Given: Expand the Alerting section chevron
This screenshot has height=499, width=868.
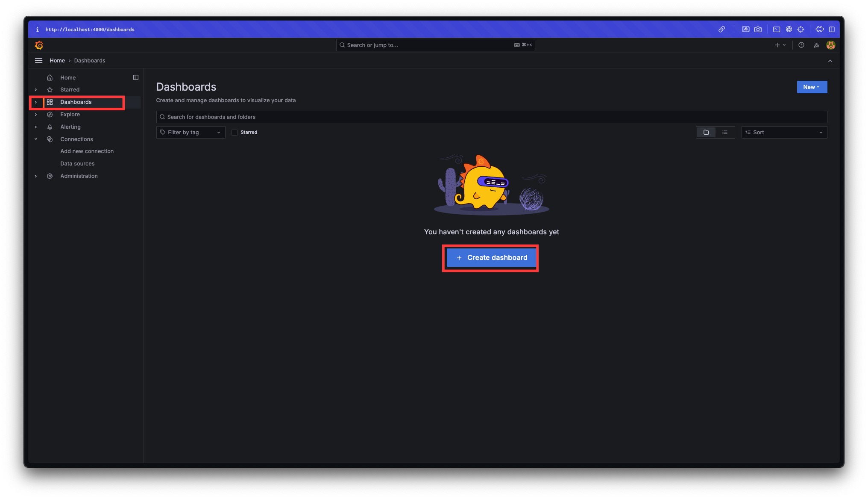Looking at the screenshot, I should click(36, 127).
